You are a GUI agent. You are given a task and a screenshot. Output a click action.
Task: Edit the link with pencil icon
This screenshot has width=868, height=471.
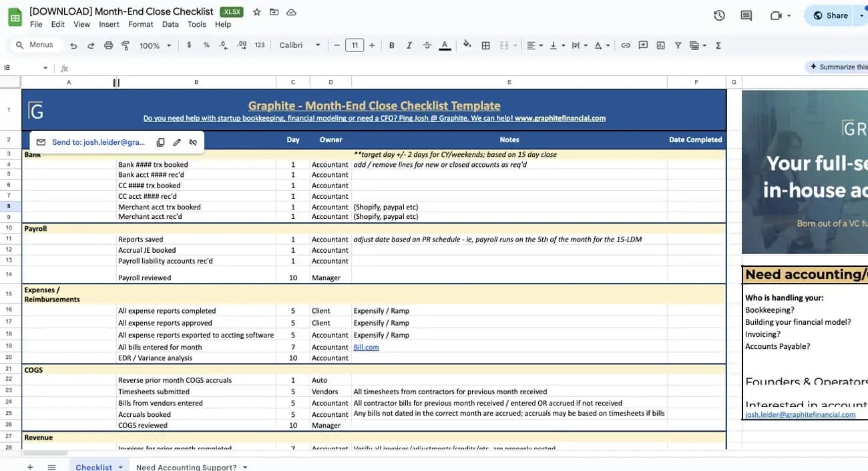pyautogui.click(x=177, y=142)
